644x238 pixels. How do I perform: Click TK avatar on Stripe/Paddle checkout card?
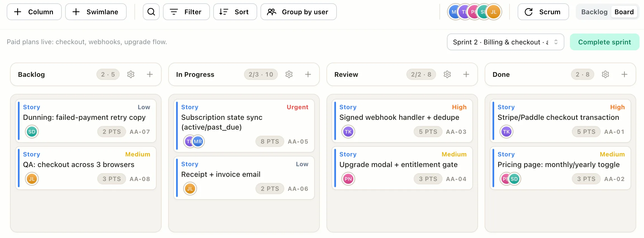tap(506, 132)
